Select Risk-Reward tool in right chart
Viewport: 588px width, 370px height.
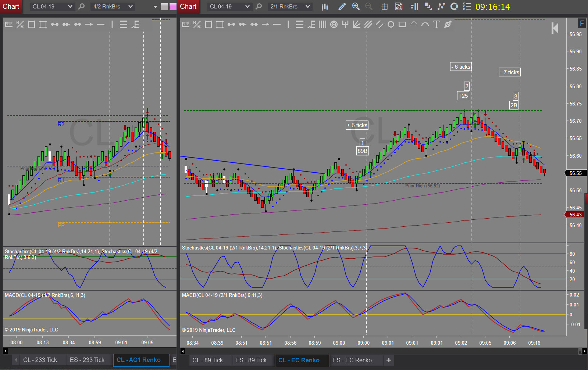click(197, 25)
